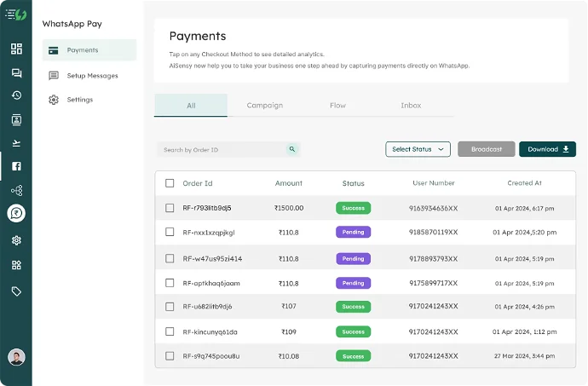The width and height of the screenshot is (588, 386).
Task: Click the tag icon in sidebar
Action: click(16, 291)
